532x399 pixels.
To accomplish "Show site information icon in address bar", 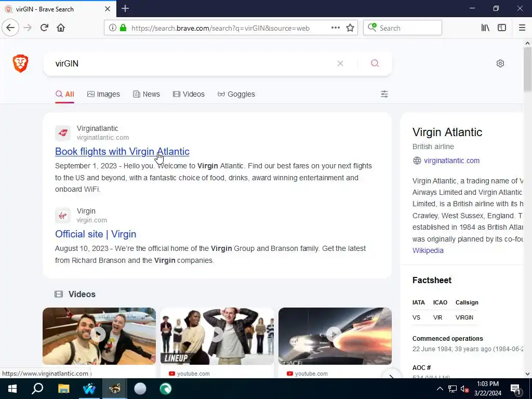I will pyautogui.click(x=112, y=28).
